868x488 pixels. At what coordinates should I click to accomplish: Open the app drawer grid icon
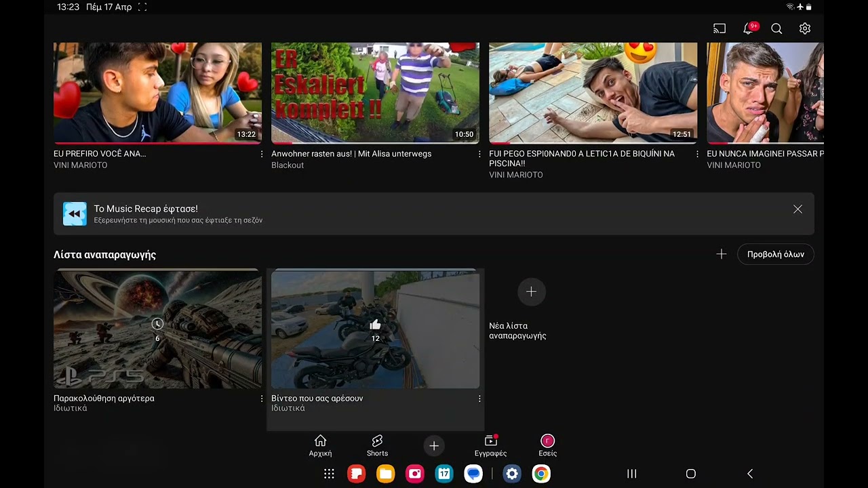tap(329, 474)
